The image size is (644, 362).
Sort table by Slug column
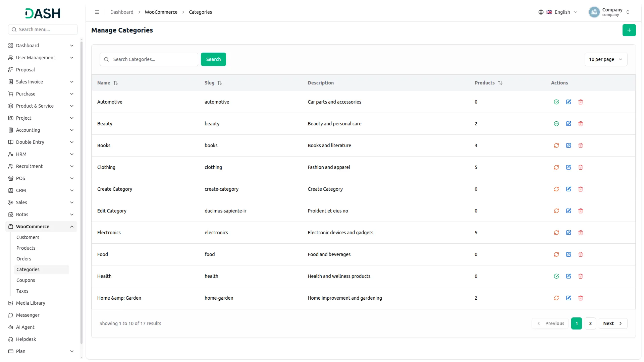click(x=213, y=83)
